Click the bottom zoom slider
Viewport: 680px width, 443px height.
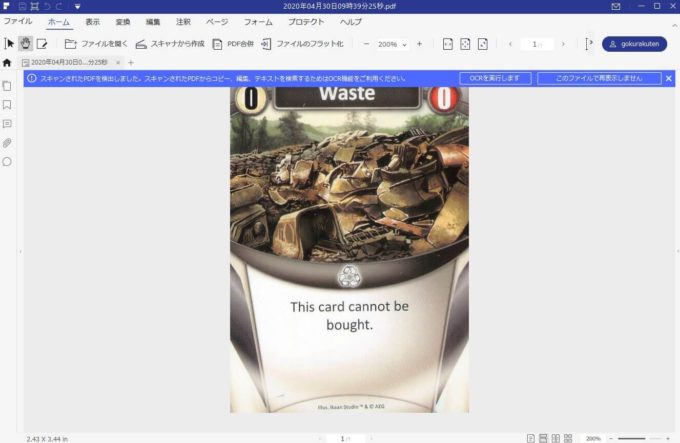click(x=639, y=439)
